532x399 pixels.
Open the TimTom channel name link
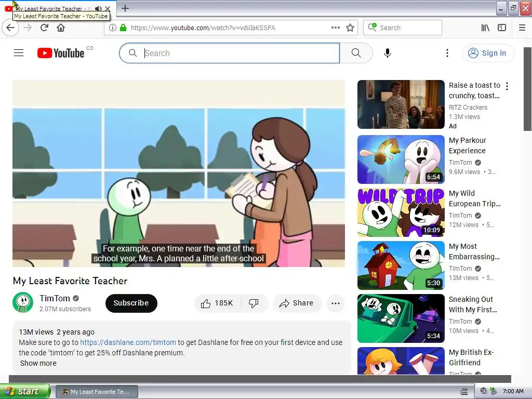[55, 298]
